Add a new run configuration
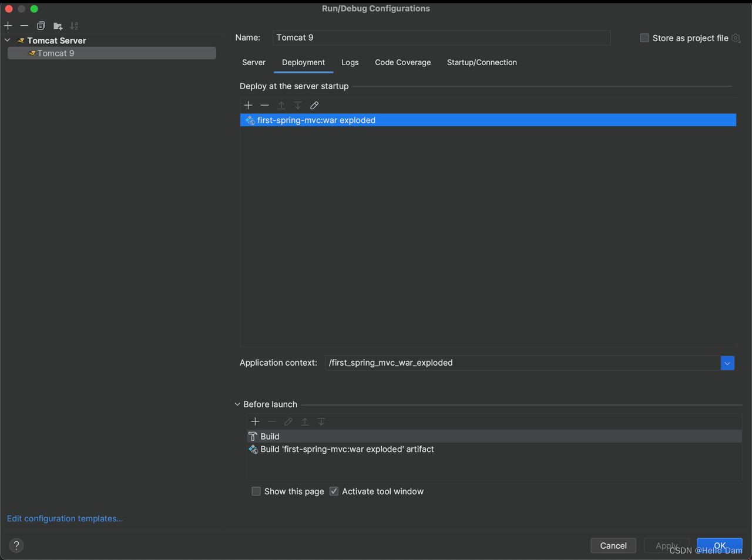 point(8,26)
